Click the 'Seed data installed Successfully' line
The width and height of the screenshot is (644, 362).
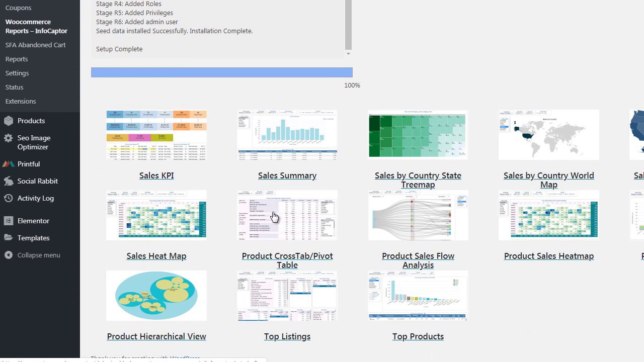pos(175,31)
